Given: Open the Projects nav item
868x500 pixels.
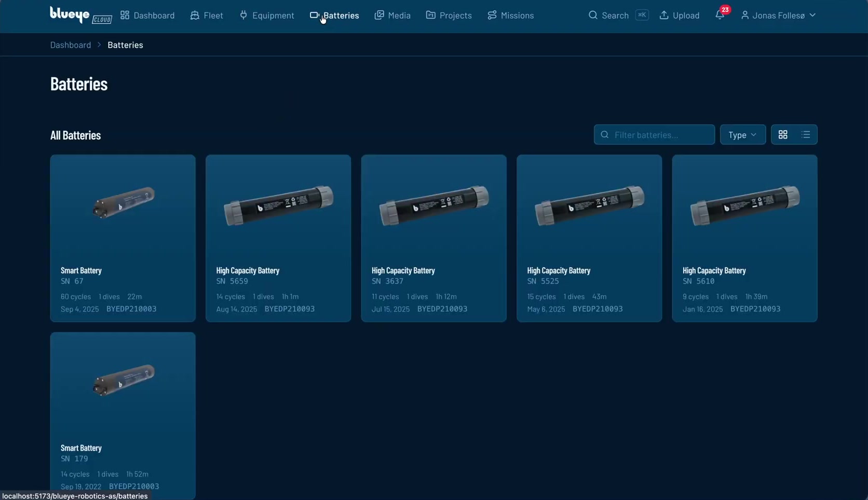Looking at the screenshot, I should (449, 15).
